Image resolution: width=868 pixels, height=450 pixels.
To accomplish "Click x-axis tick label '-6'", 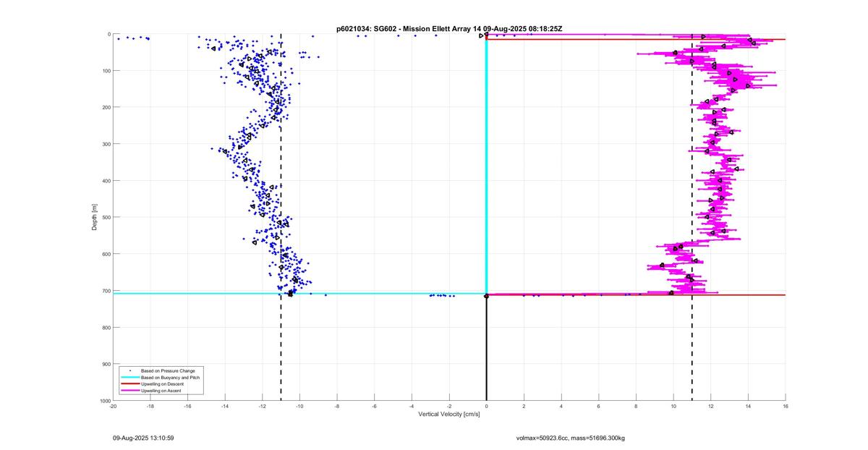I will click(x=374, y=407).
